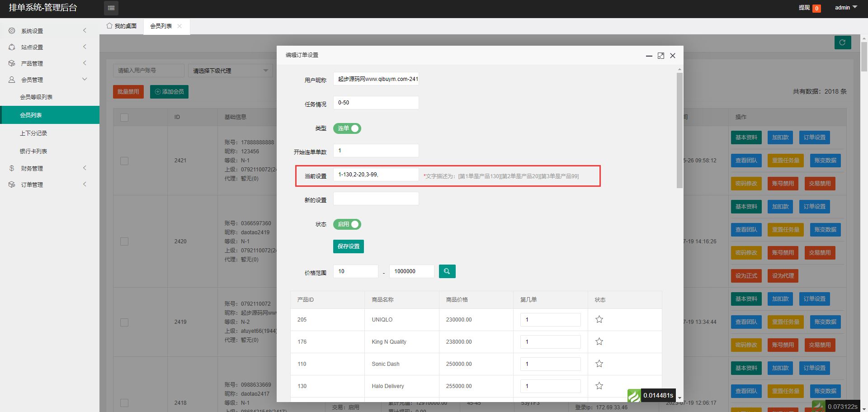This screenshot has width=868, height=412.
Task: Click the 添加会员 button
Action: (169, 92)
